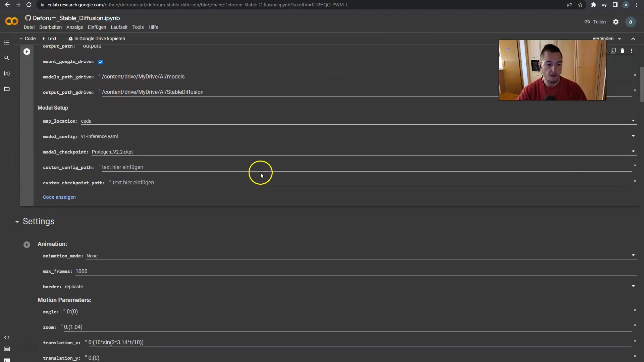Toggle the mount_google_drive checkbox

click(100, 62)
